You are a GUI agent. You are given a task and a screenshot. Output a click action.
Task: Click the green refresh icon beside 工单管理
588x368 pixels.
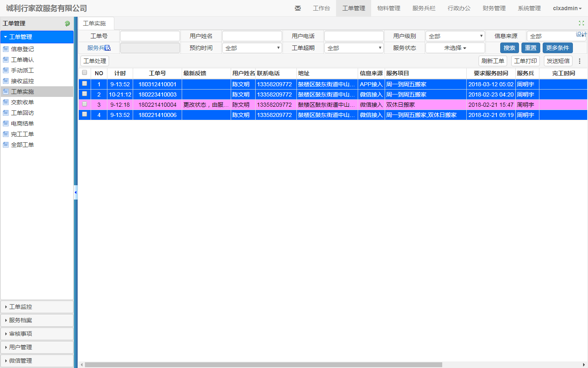[67, 24]
